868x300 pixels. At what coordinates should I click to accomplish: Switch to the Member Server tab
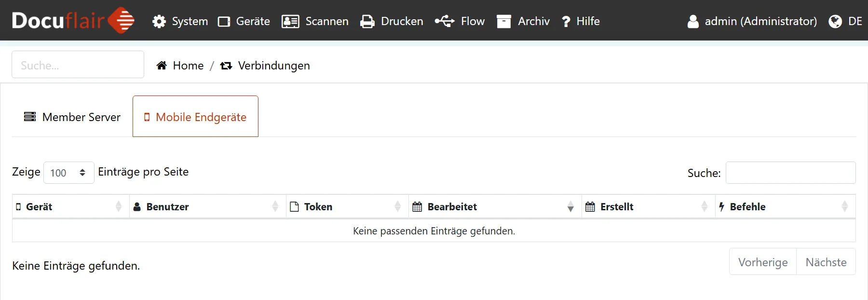72,117
